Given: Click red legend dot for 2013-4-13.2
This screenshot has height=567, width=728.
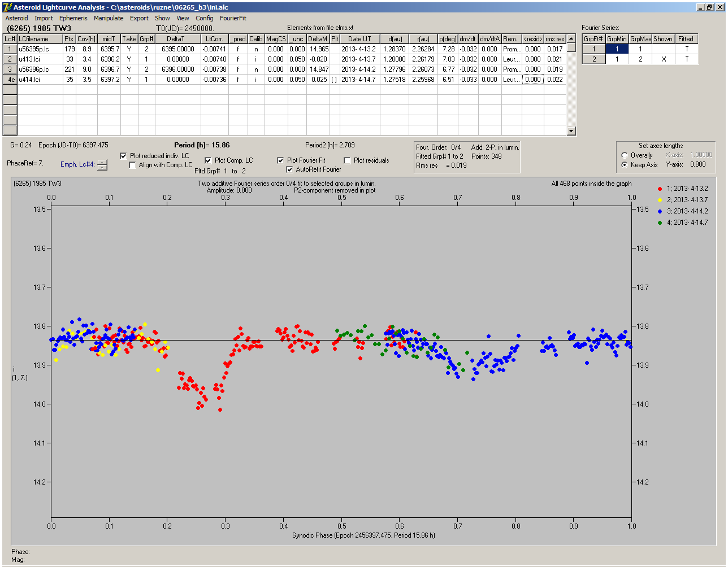Looking at the screenshot, I should [660, 189].
